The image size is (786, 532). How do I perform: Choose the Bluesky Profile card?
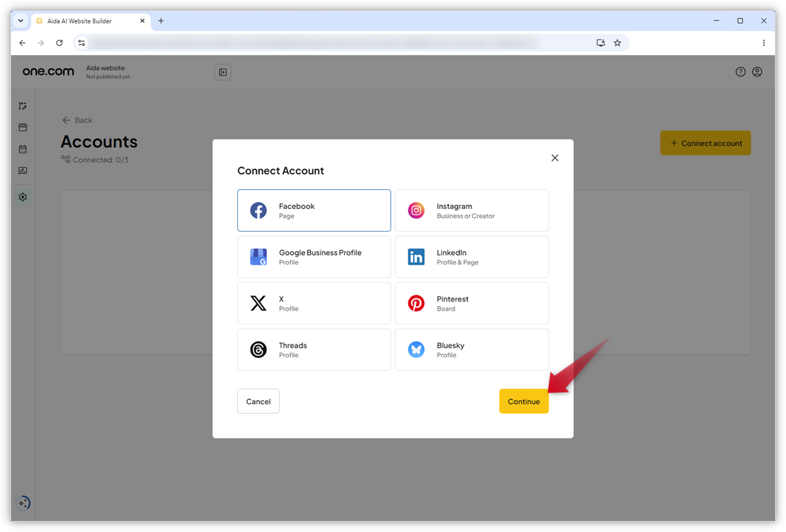pos(472,350)
